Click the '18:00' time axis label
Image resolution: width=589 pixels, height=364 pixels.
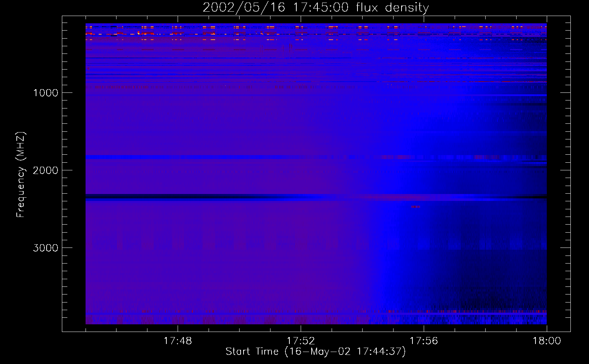tap(547, 341)
